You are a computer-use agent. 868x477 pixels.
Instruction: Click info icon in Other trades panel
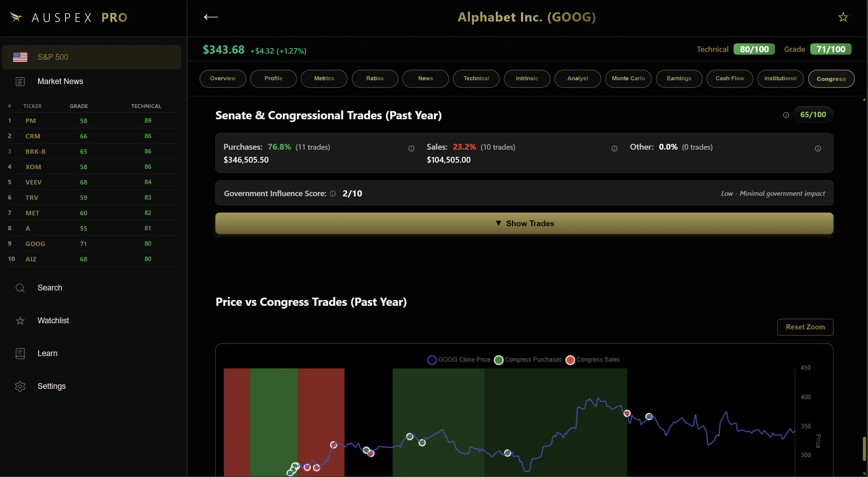(x=818, y=148)
